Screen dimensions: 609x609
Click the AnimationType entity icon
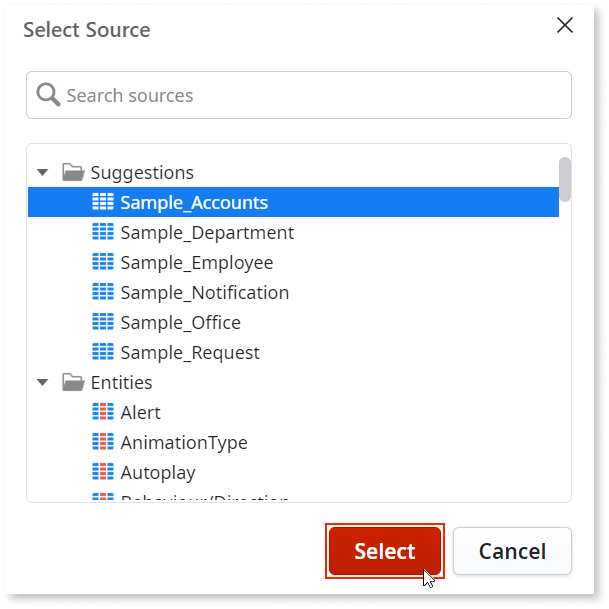coord(102,442)
